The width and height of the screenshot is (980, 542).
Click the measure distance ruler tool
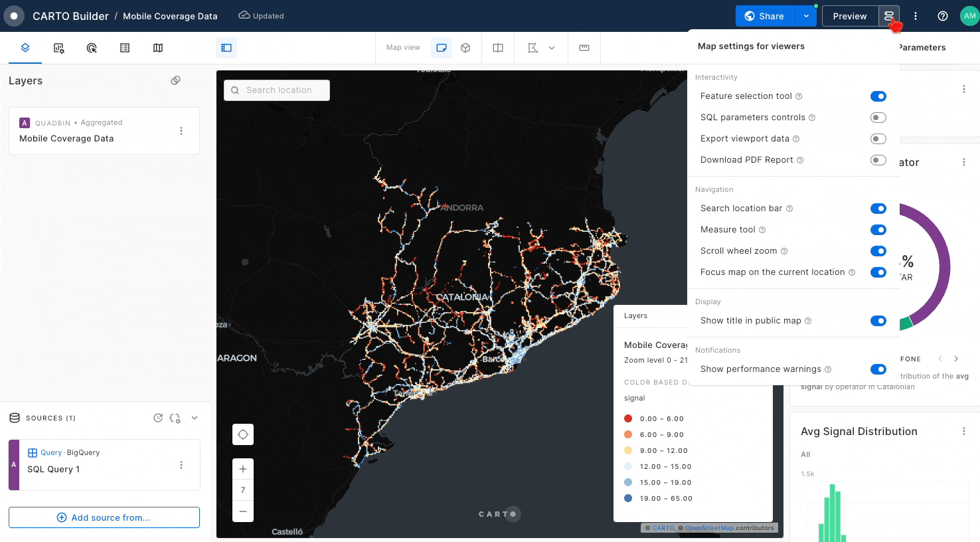[x=584, y=48]
